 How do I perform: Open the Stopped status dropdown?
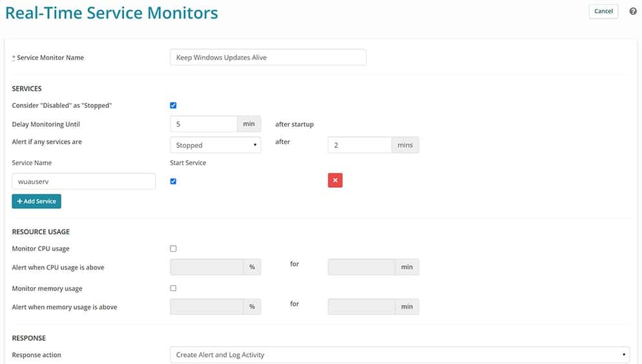(x=215, y=145)
